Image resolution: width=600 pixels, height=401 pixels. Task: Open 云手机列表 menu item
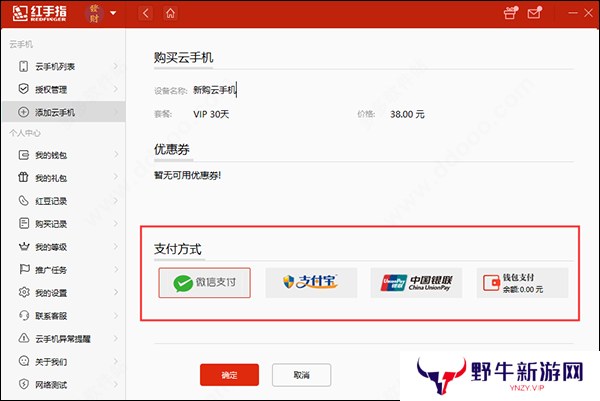[x=64, y=67]
